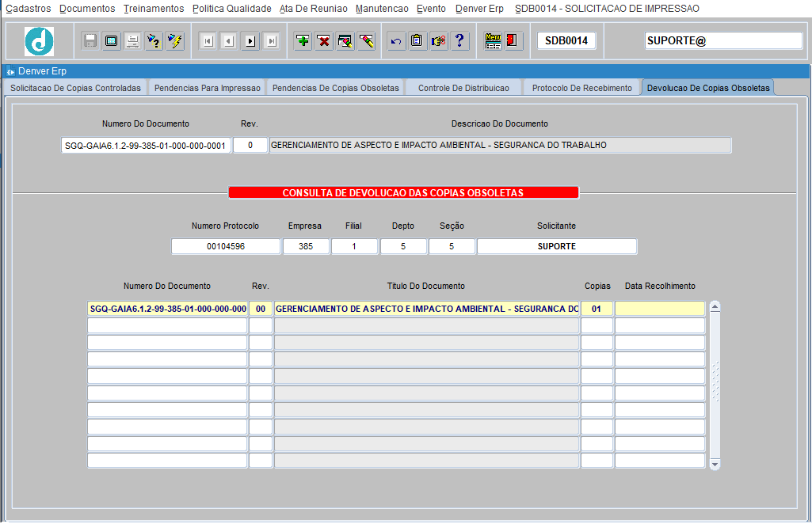Click the grid scrollbar down arrow

pos(715,464)
